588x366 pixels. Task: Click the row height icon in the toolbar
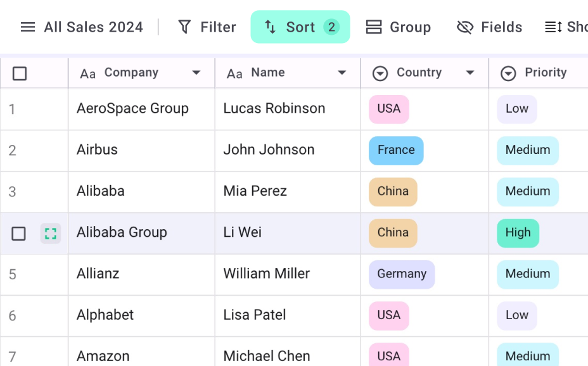553,27
